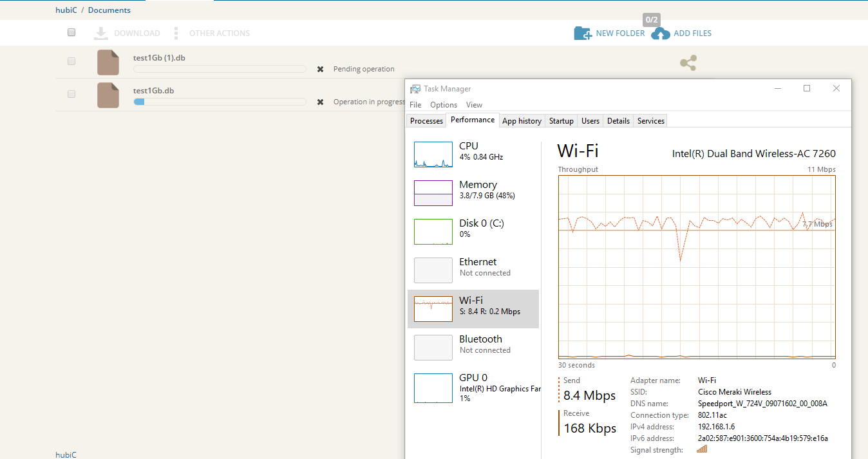868x459 pixels.
Task: Click the hubiC breadcrumb link
Action: coord(66,10)
